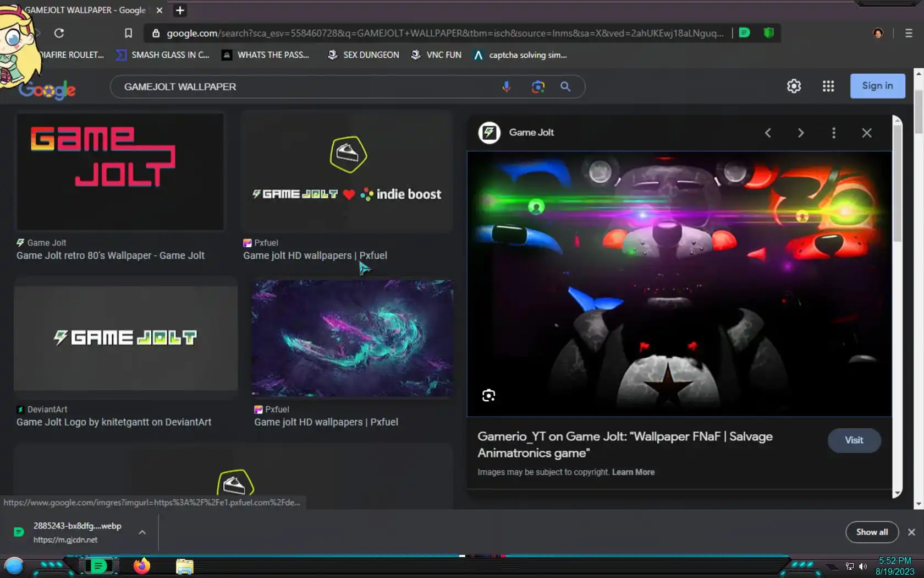Screen dimensions: 924x578
Task: Open the preview panel three-dot options menu
Action: 834,133
